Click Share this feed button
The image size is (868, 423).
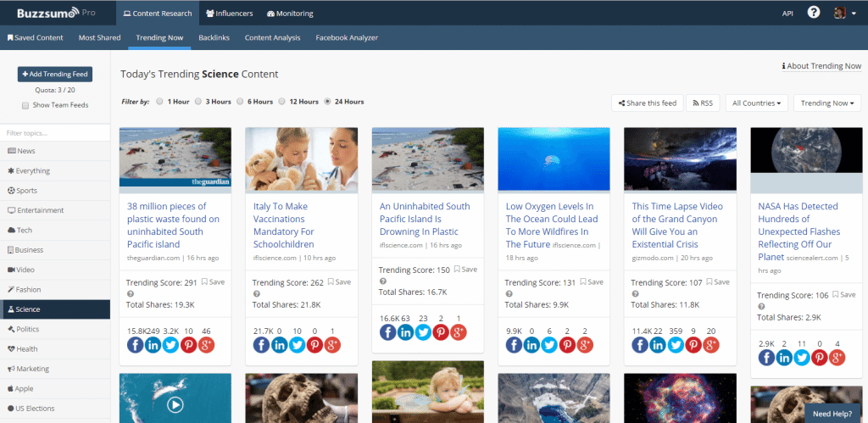click(647, 103)
